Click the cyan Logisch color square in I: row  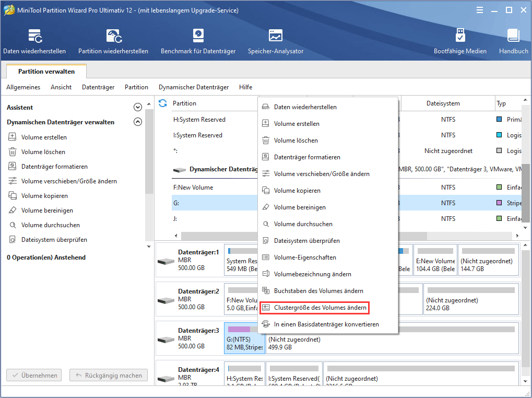(x=499, y=135)
